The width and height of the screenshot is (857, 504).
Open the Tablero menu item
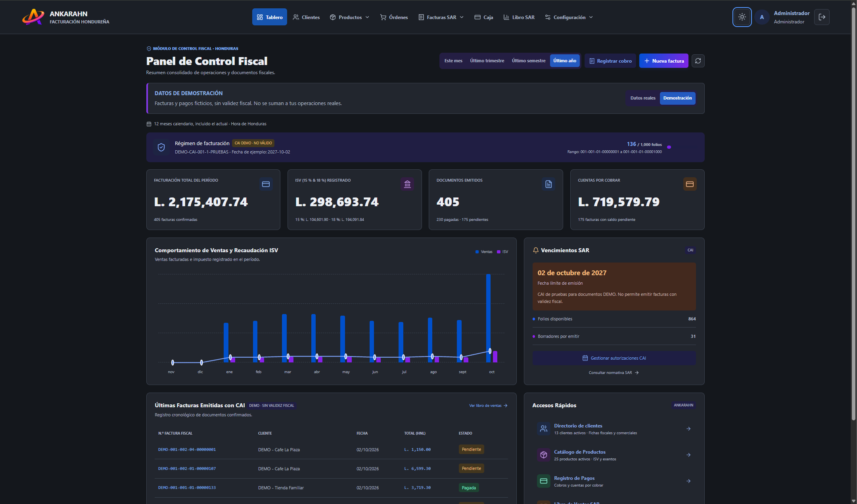270,17
